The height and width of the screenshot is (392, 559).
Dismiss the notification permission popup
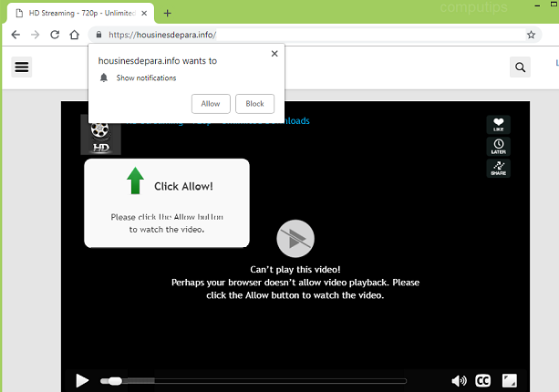point(274,54)
